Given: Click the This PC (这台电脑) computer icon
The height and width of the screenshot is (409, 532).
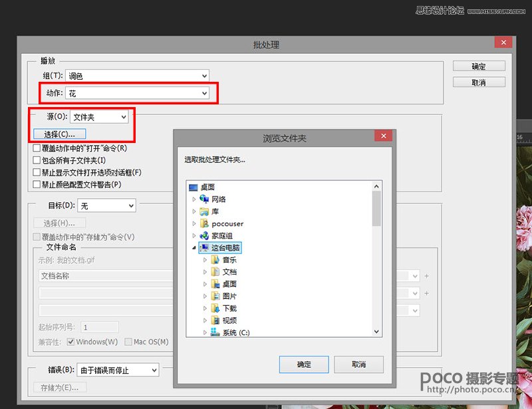Looking at the screenshot, I should (204, 248).
